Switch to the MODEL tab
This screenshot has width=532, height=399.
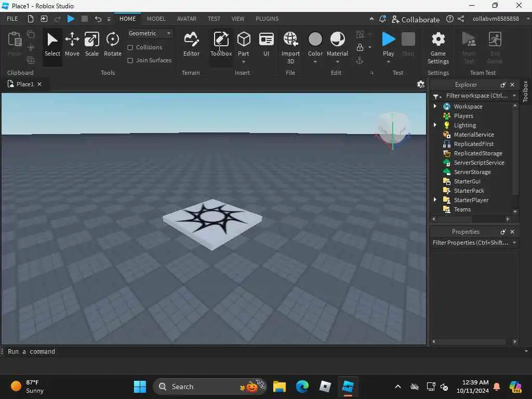pyautogui.click(x=156, y=19)
